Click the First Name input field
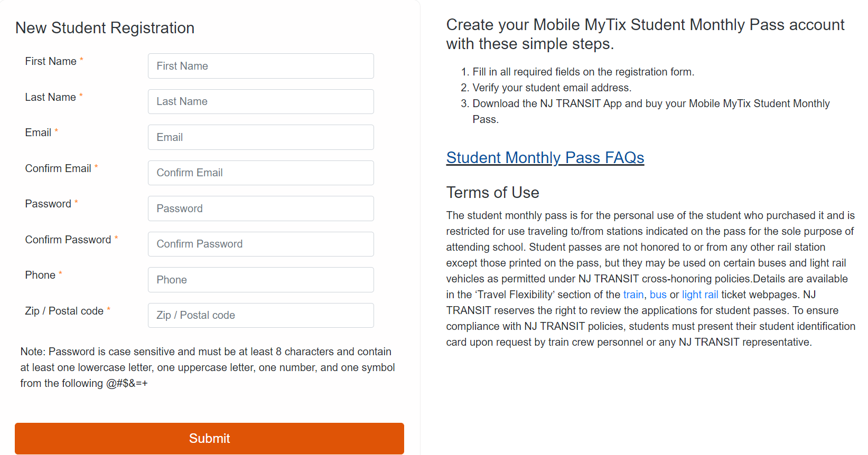This screenshot has height=455, width=868. 260,66
